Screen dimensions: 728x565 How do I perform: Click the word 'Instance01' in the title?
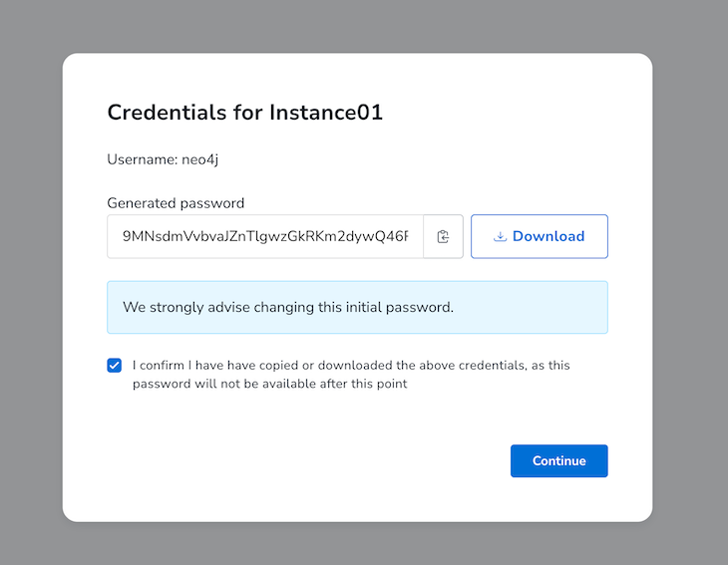pyautogui.click(x=326, y=113)
